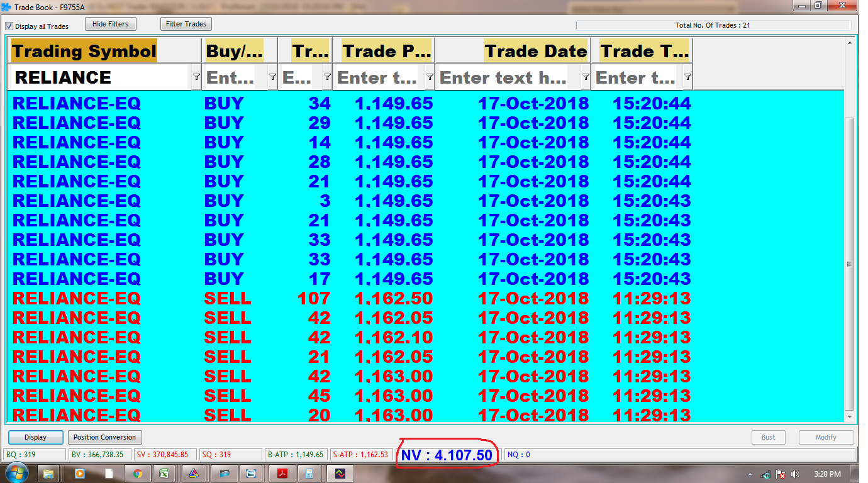Select the BUY row with quantity 17
The height and width of the screenshot is (483, 868).
(x=426, y=278)
